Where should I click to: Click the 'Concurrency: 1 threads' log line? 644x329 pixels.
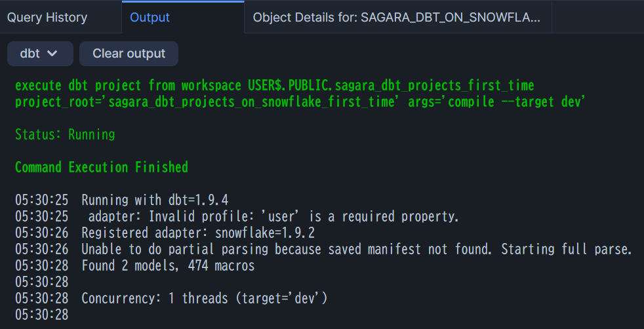tap(171, 299)
